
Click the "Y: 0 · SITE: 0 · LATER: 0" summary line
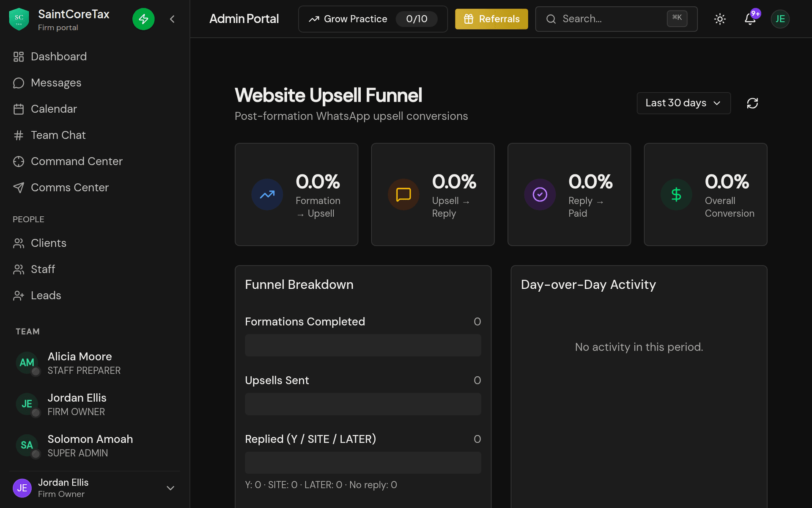coord(321,485)
